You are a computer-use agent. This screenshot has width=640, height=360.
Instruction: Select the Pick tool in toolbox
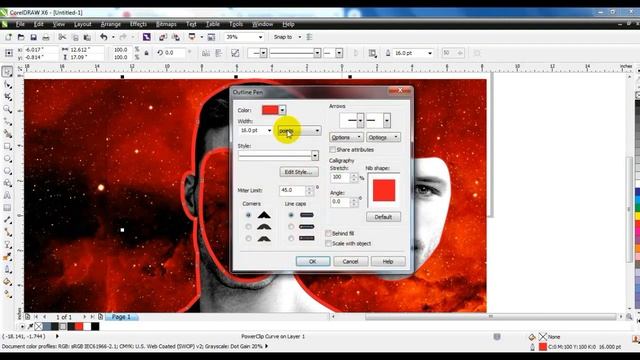click(7, 72)
